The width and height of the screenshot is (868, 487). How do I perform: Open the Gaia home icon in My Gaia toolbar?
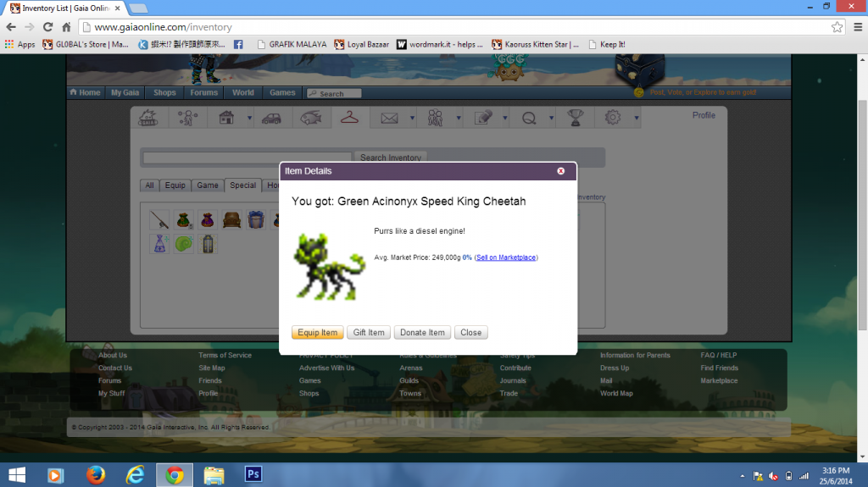pos(147,118)
